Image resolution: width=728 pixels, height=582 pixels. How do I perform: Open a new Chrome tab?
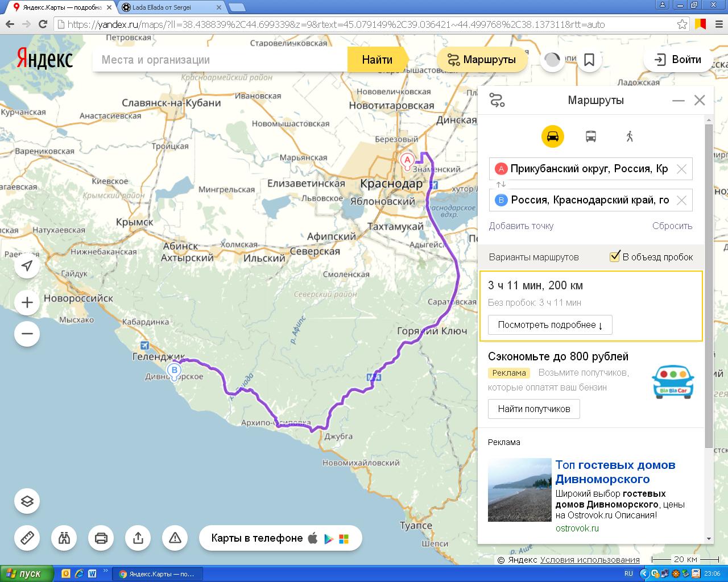pos(237,7)
